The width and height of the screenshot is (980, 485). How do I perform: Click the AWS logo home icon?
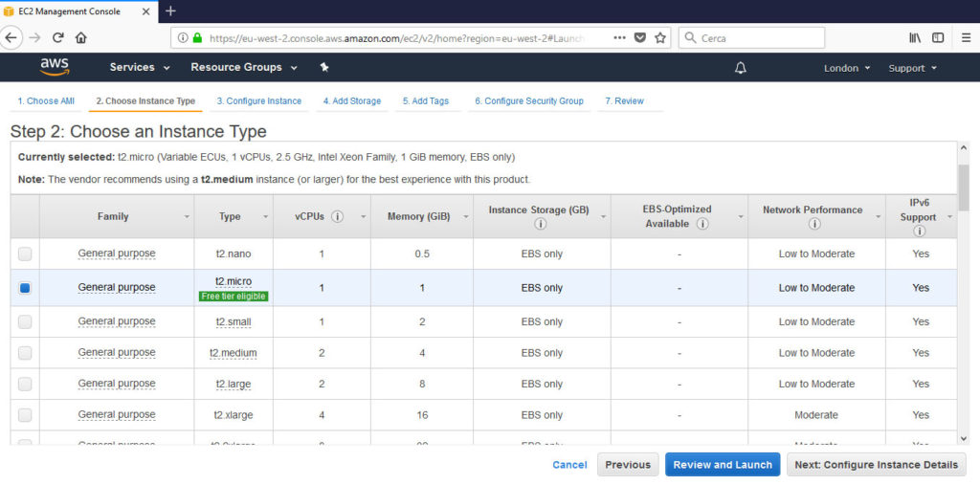[55, 67]
